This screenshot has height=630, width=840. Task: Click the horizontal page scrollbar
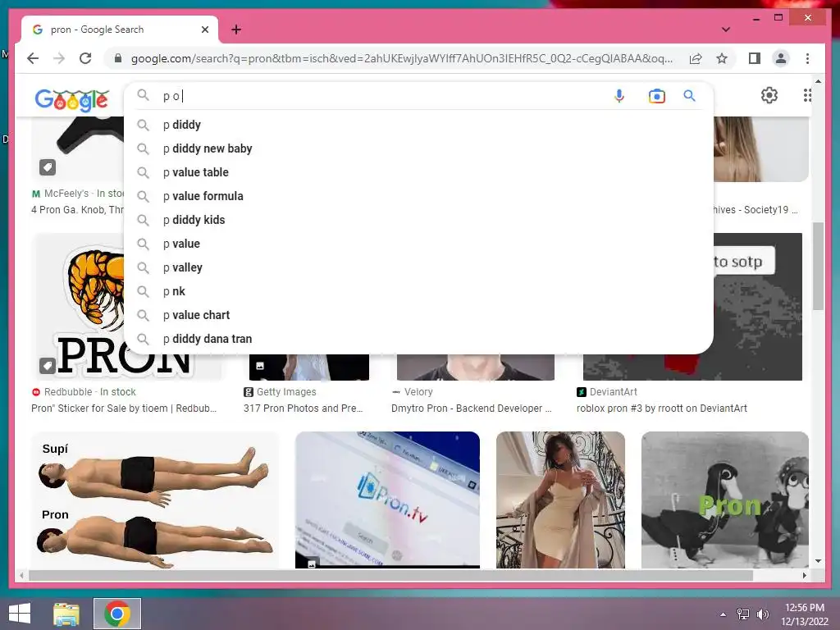tap(391, 575)
